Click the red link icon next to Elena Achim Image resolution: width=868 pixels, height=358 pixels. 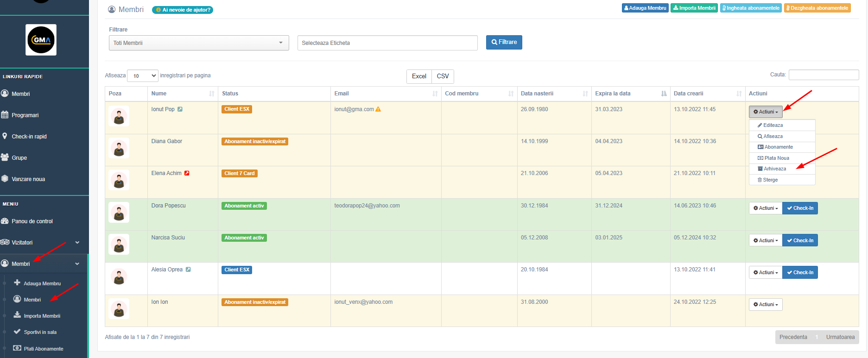[187, 173]
